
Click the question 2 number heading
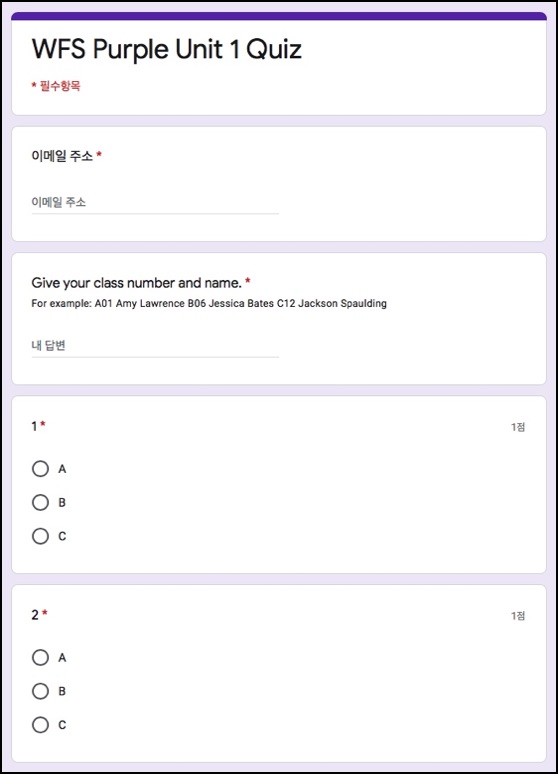point(35,615)
